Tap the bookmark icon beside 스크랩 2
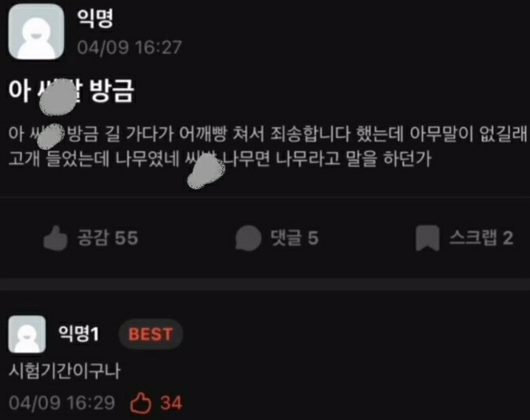Screen dimensions: 530x420 click(427, 238)
